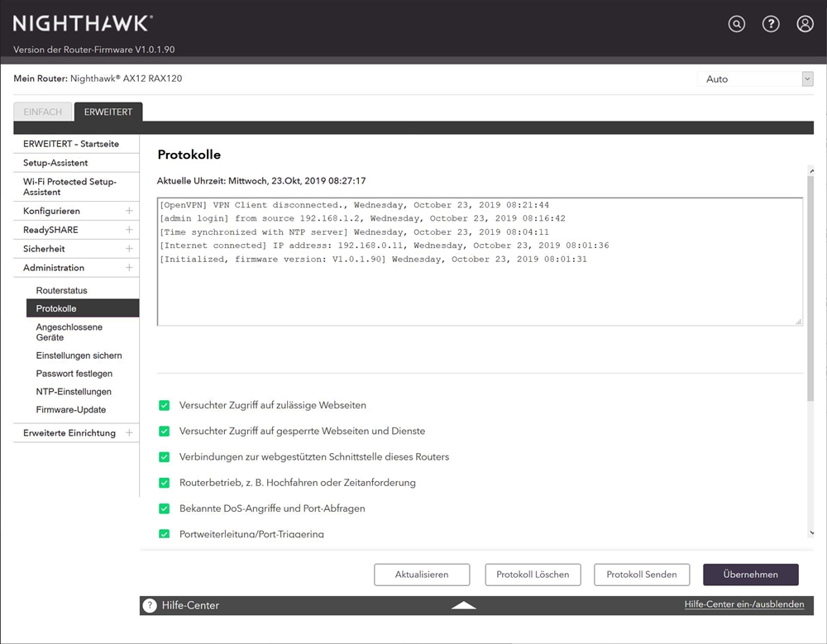
Task: Expand the Sicherheit section plus icon
Action: click(129, 249)
